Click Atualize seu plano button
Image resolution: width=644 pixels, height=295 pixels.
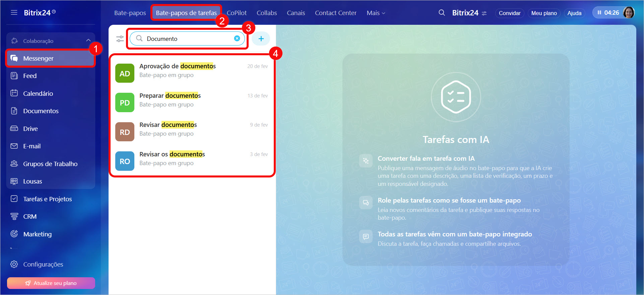click(51, 283)
